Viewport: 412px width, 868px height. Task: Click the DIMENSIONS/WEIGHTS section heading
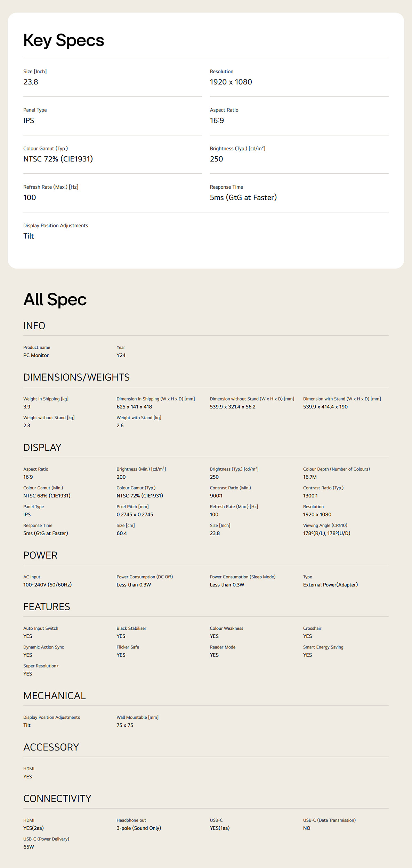coord(76,377)
